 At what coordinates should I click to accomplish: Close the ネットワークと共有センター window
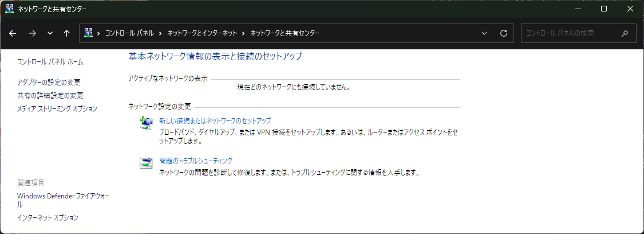pyautogui.click(x=630, y=9)
